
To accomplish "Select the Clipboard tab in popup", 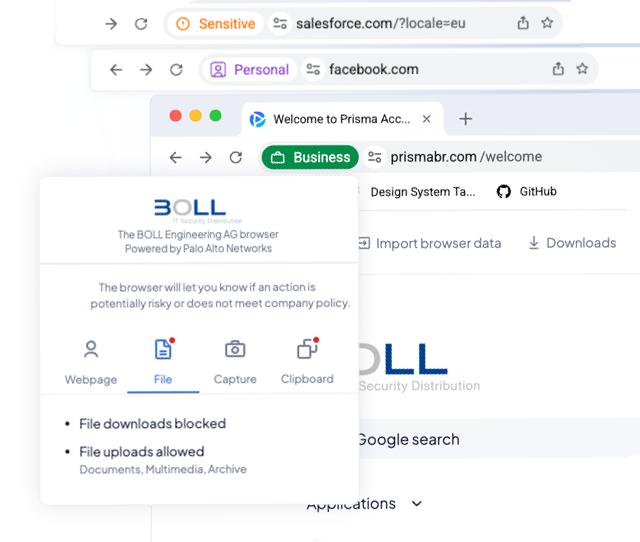I will (x=307, y=362).
